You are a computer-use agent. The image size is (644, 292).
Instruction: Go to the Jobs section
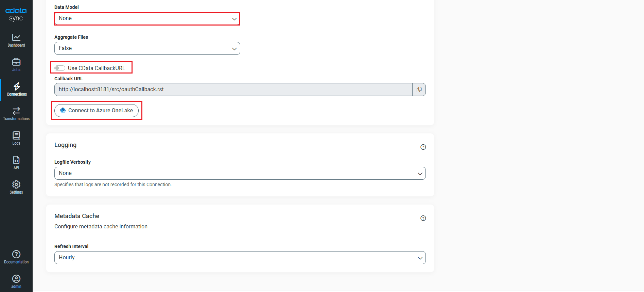pyautogui.click(x=16, y=65)
